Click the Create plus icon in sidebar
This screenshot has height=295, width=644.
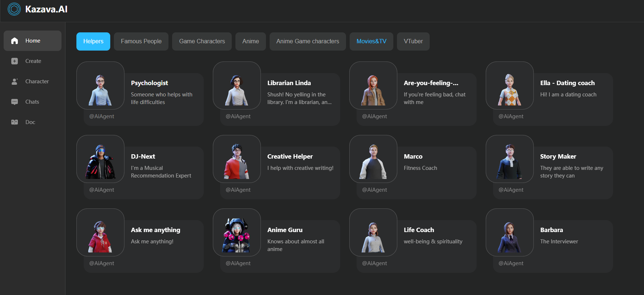(15, 61)
